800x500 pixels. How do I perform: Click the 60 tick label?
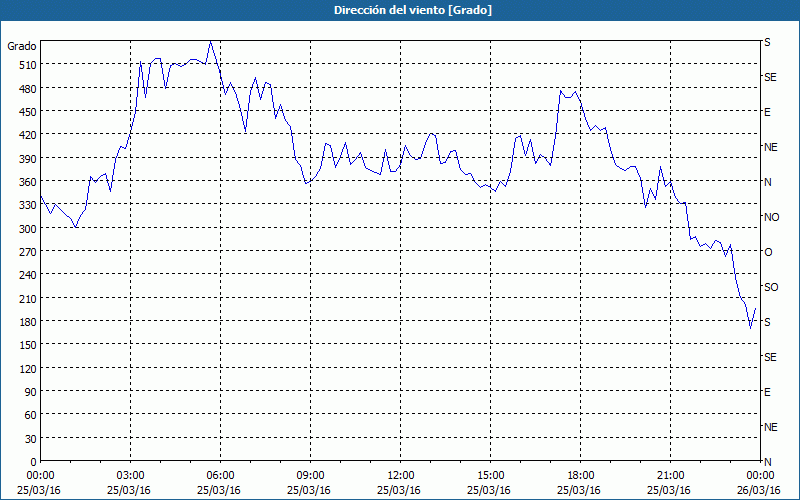click(x=31, y=415)
